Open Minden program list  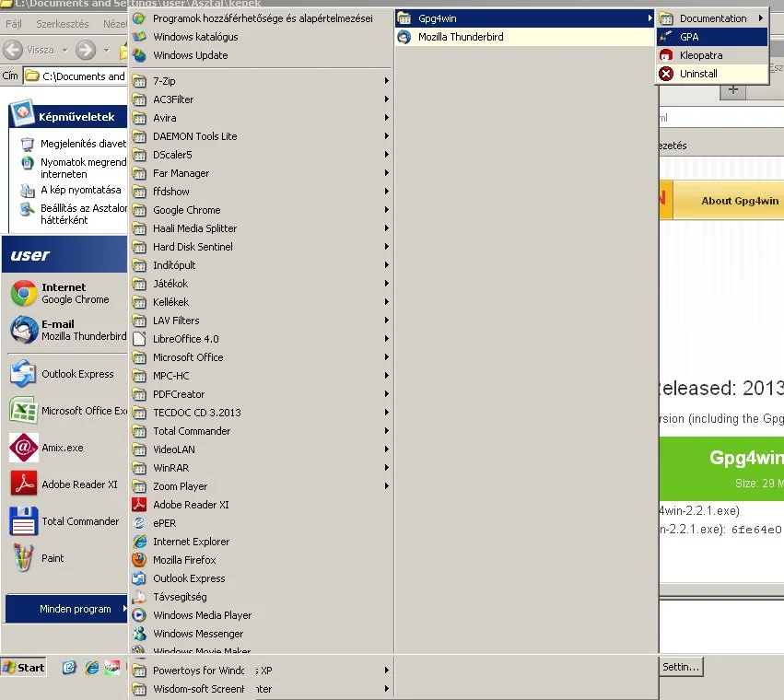66,609
